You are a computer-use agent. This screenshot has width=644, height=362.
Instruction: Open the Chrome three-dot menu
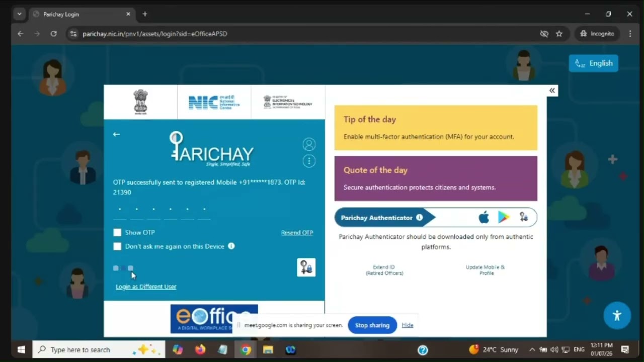pyautogui.click(x=630, y=34)
